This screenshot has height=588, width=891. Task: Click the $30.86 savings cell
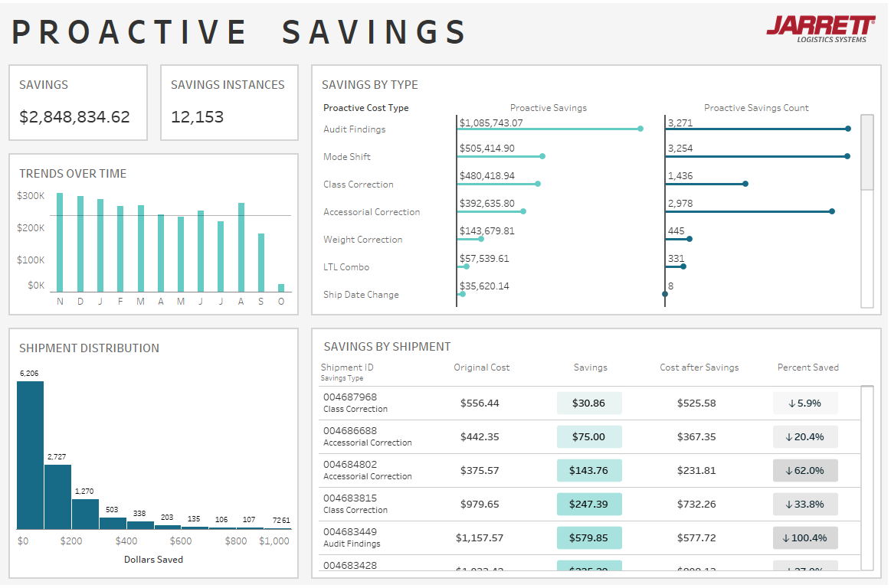588,403
